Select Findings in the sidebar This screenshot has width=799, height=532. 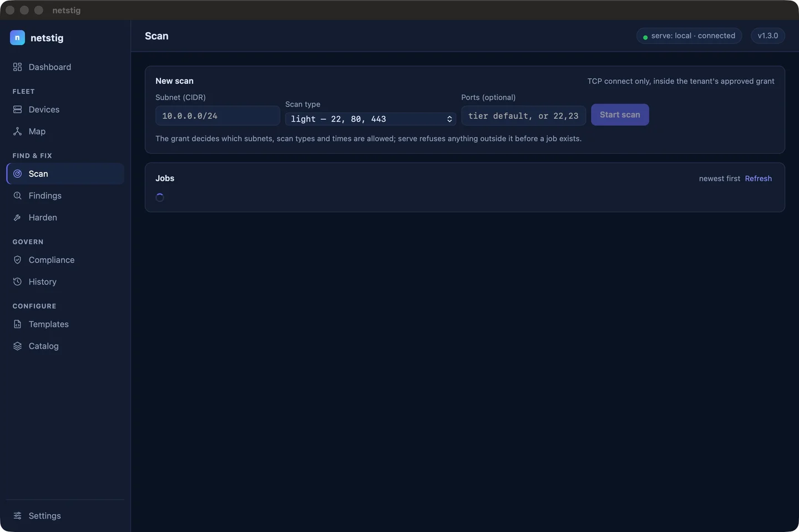tap(65, 196)
